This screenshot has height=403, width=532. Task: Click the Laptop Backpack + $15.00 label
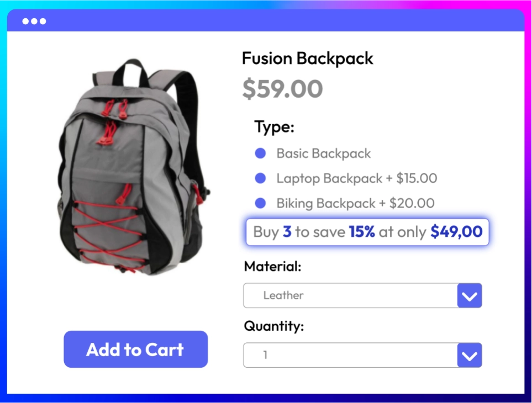[x=357, y=179]
